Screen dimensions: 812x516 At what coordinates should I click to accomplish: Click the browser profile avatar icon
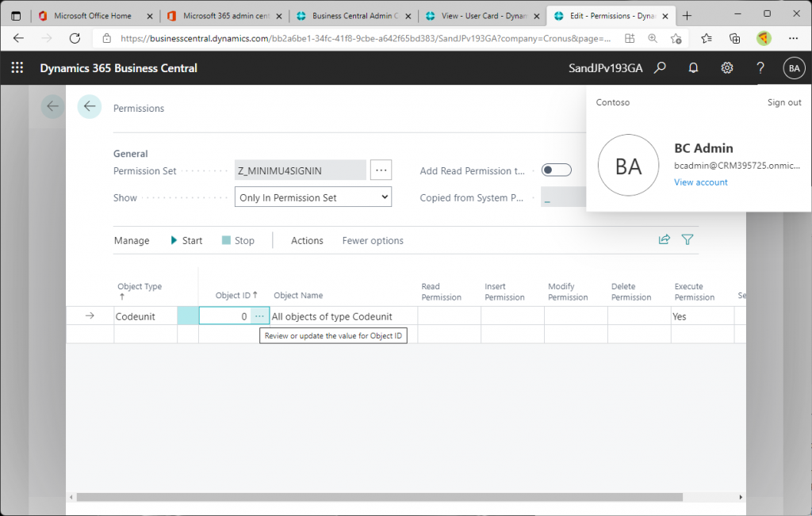coord(764,38)
